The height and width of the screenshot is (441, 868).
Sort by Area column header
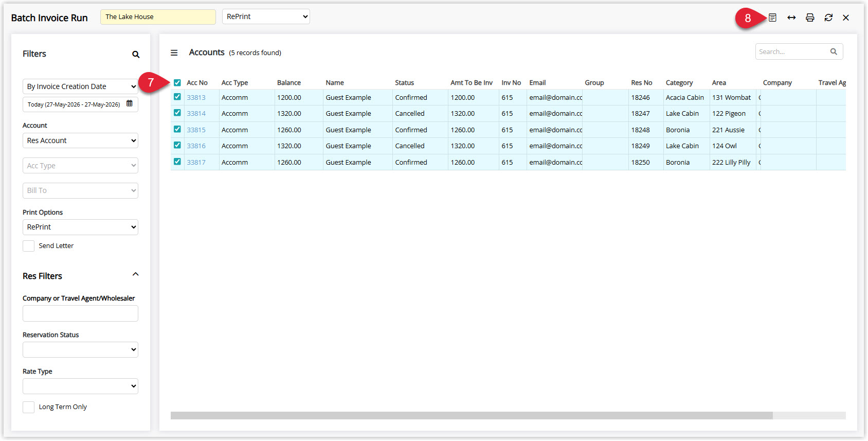719,82
